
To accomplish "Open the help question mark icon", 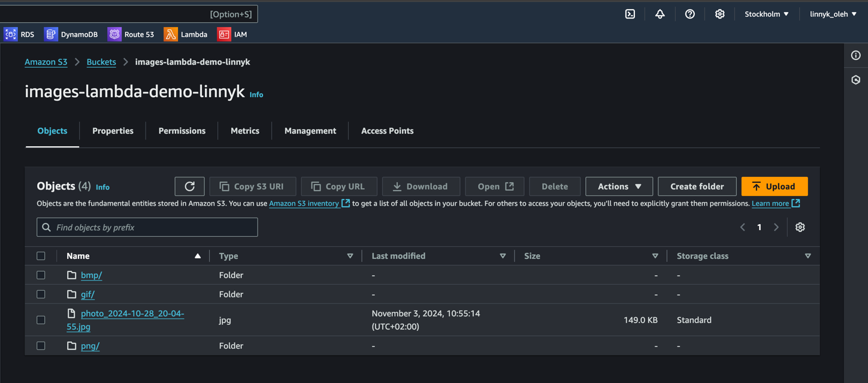I will click(x=690, y=14).
